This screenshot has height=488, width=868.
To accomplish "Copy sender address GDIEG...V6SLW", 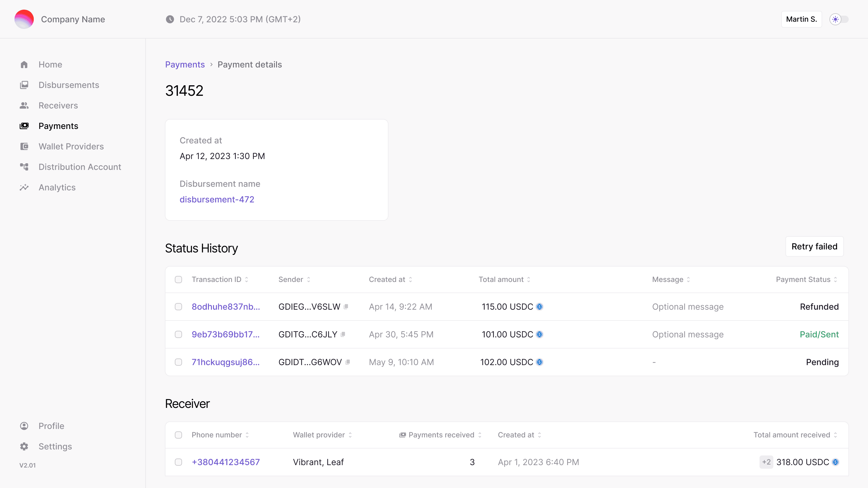I will pyautogui.click(x=346, y=307).
